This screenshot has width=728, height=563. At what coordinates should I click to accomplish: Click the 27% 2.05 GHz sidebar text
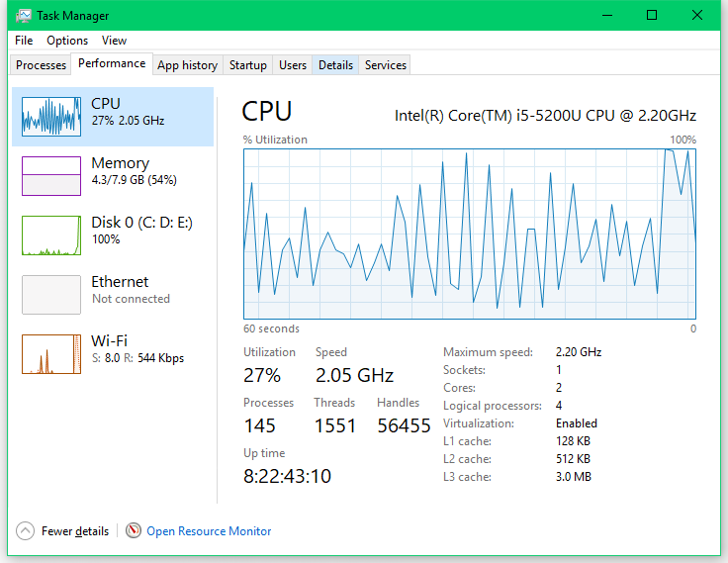(x=129, y=121)
